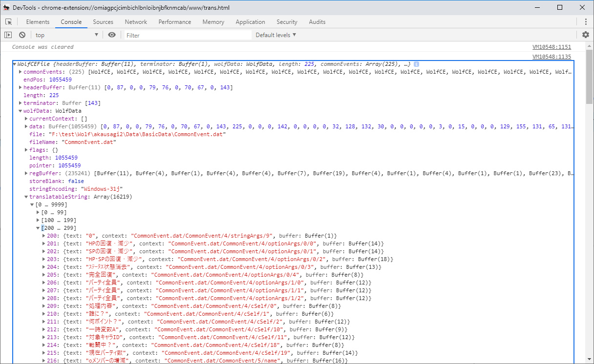Viewport: 594px width, 364px height.
Task: Select the Application tab
Action: click(x=250, y=22)
